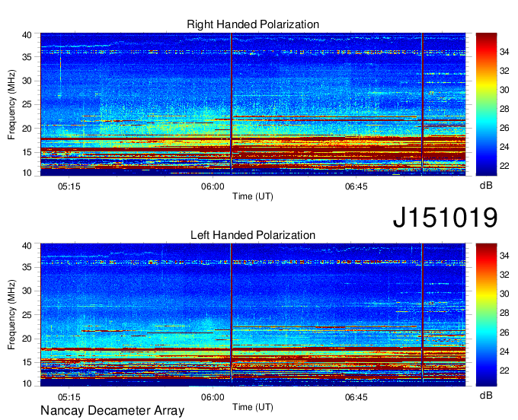Click the top plot 'Time (UT)' axis label
Viewport: 518px width, 420px height.
(x=253, y=196)
